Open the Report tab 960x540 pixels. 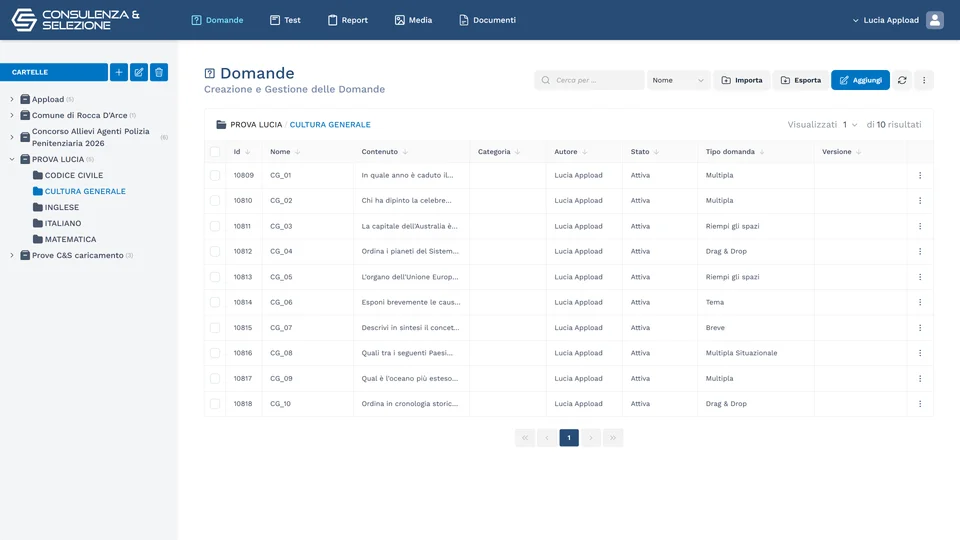(348, 20)
